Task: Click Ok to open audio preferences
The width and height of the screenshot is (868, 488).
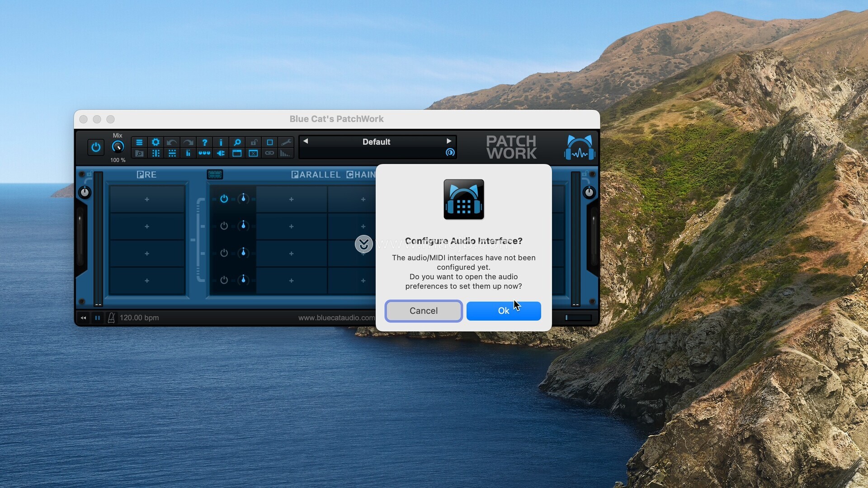Action: (504, 311)
